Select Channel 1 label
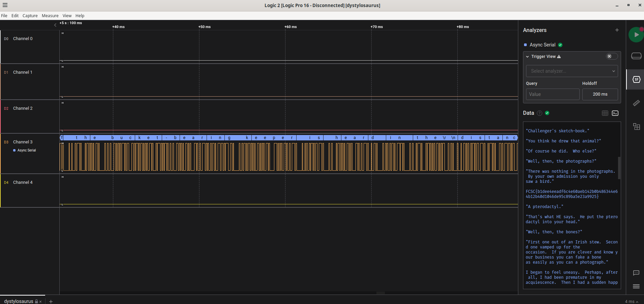The height and width of the screenshot is (304, 644). [x=23, y=72]
